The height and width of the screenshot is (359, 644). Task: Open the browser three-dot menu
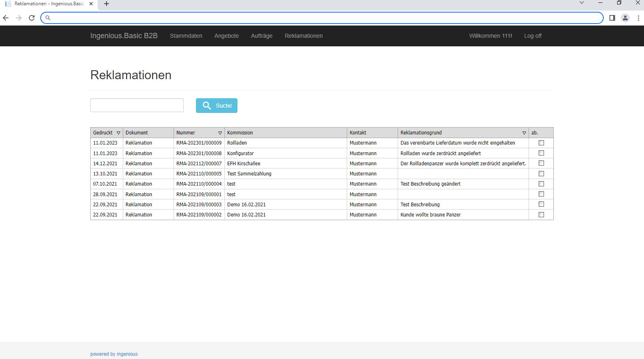638,18
